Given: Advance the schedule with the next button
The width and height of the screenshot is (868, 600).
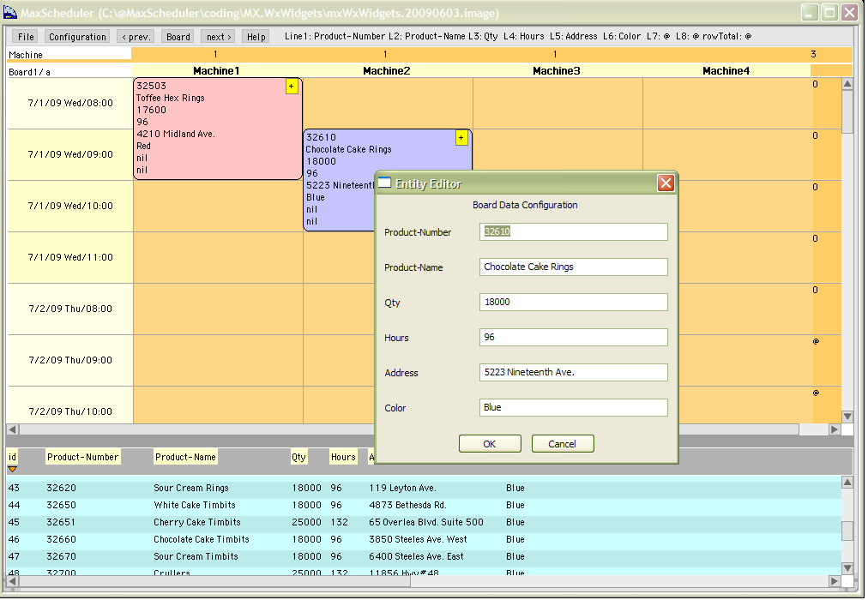Looking at the screenshot, I should click(x=217, y=36).
